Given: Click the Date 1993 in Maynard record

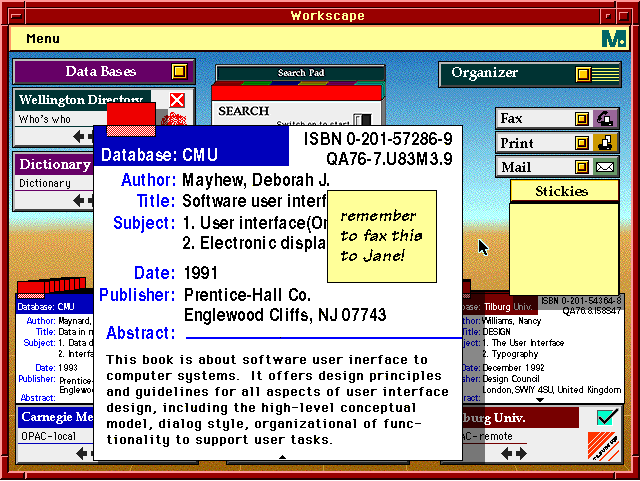Looking at the screenshot, I should 68,367.
